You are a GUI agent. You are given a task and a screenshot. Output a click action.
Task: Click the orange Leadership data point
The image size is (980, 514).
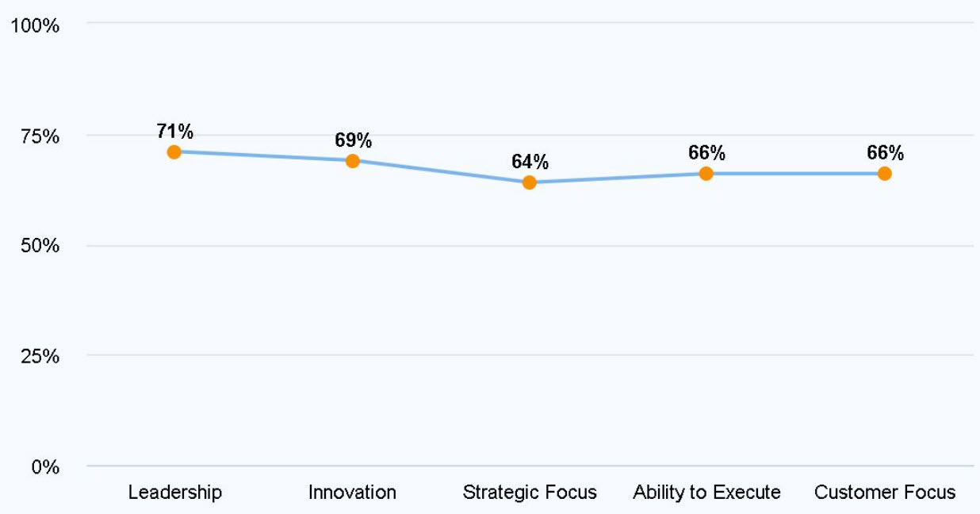click(x=174, y=152)
